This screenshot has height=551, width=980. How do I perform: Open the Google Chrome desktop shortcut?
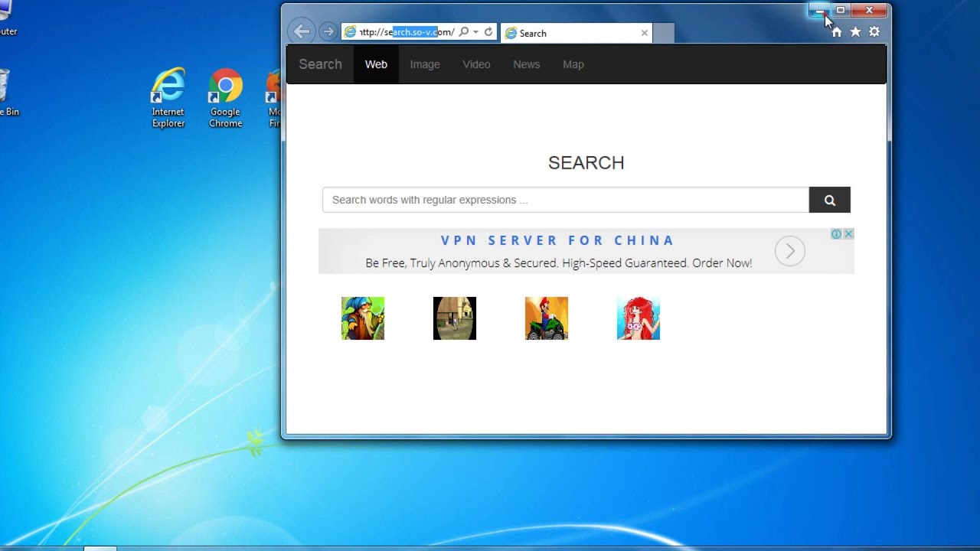[226, 98]
